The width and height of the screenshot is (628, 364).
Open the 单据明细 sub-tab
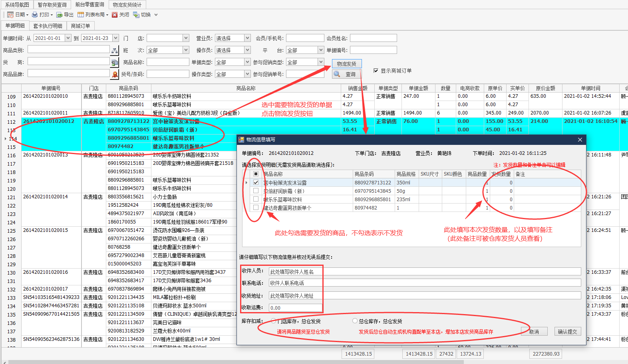pyautogui.click(x=15, y=26)
